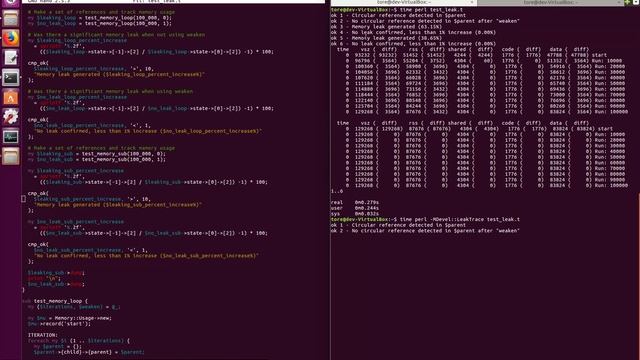Close the second terminal tab

[x=618, y=2]
